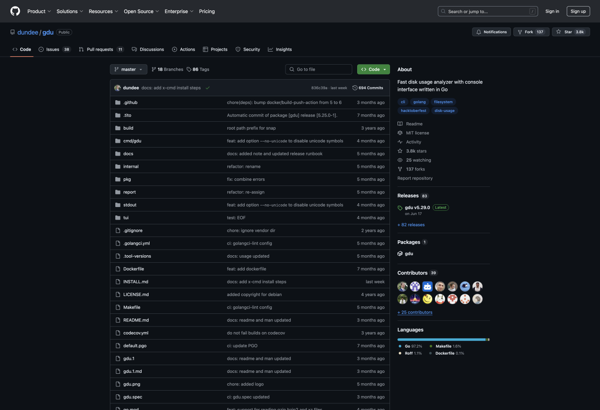The width and height of the screenshot is (600, 410).
Task: Click the GitHub logo icon
Action: [x=15, y=11]
